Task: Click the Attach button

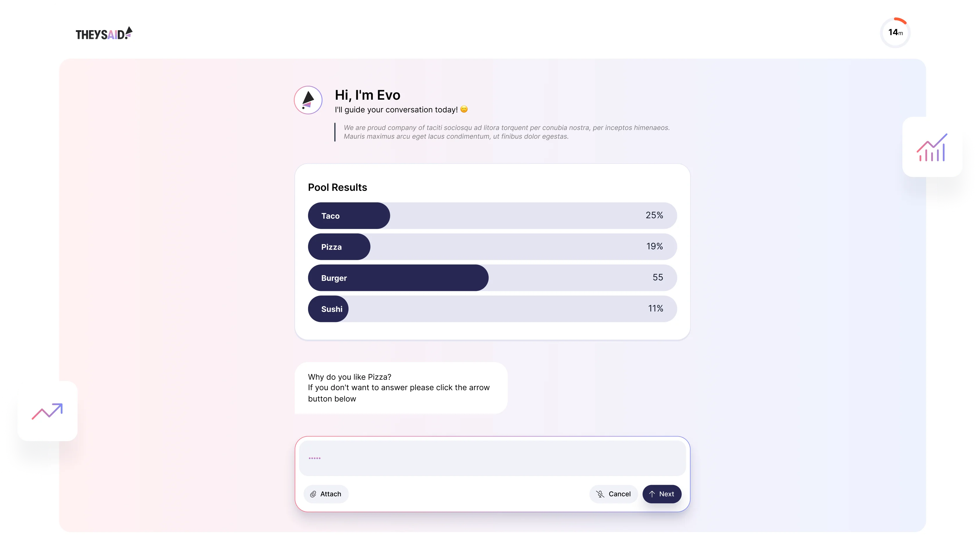Action: [x=326, y=494]
